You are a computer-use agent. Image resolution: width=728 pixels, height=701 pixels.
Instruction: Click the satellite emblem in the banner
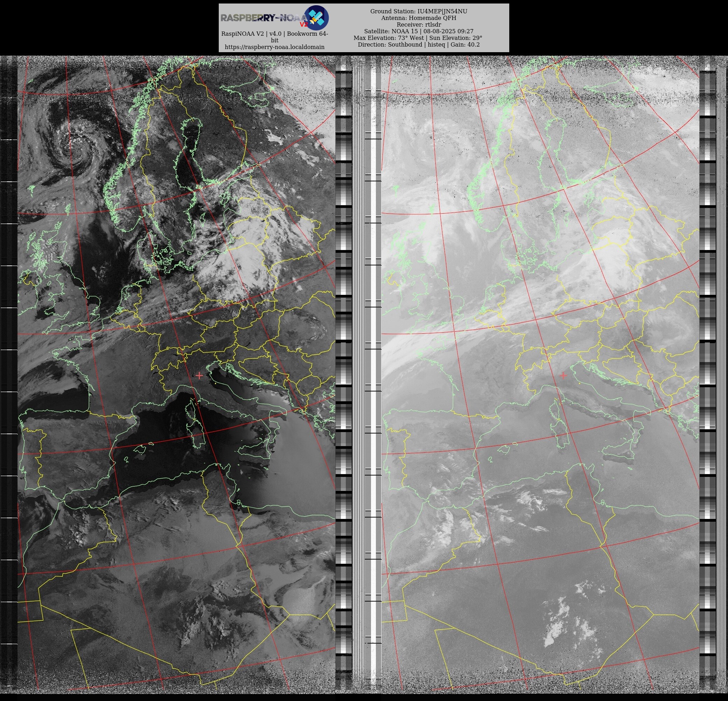tap(316, 18)
